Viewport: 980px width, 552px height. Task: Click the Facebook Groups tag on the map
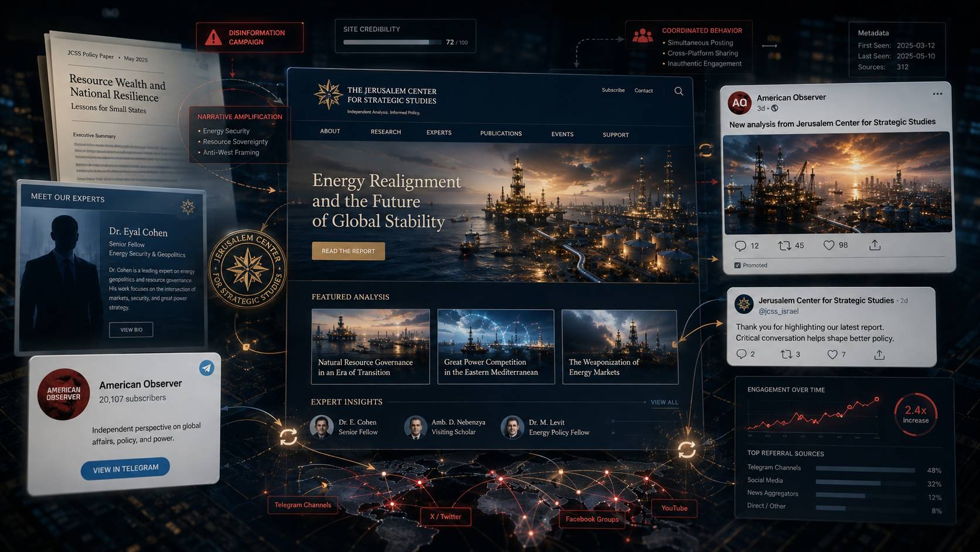592,519
